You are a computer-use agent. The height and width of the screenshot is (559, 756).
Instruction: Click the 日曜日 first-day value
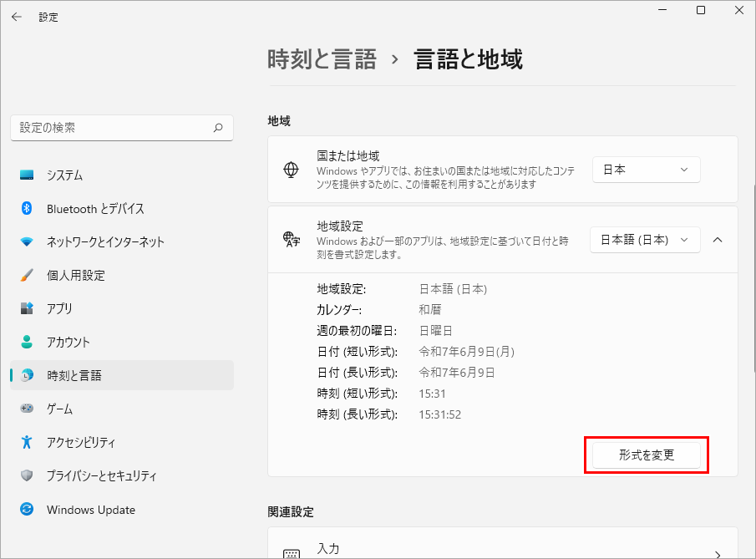click(435, 330)
